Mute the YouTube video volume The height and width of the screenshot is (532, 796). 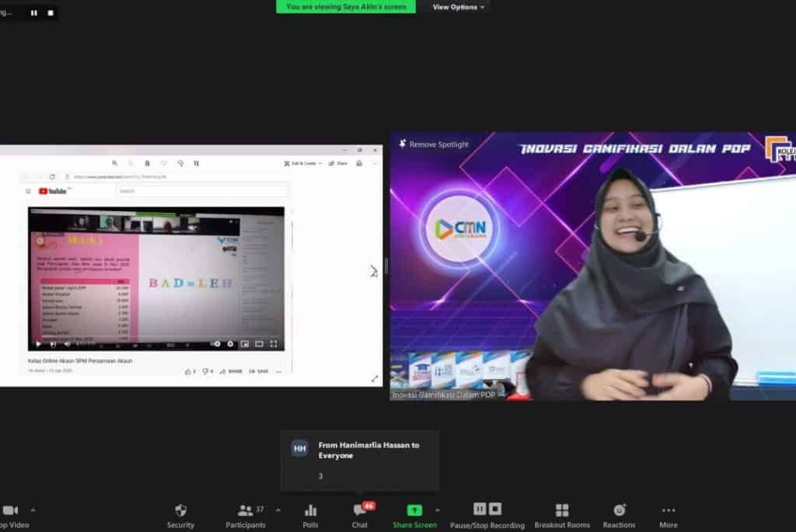click(x=68, y=342)
